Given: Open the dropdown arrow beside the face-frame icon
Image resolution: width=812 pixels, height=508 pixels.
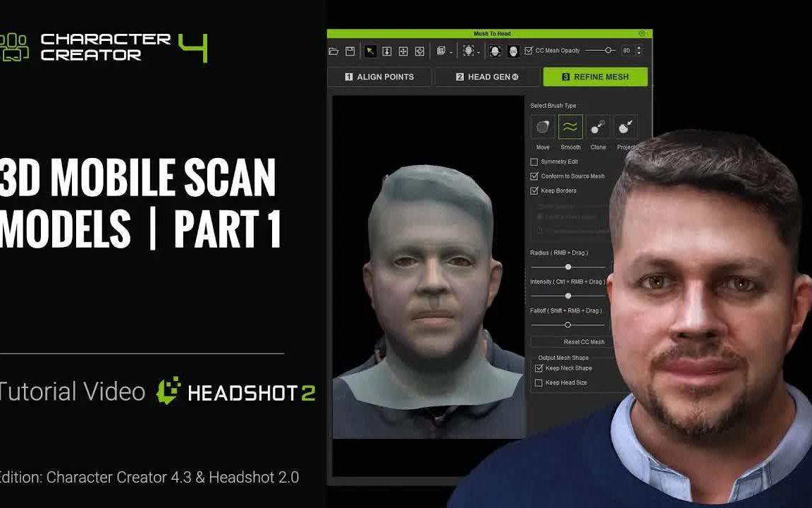Looking at the screenshot, I should pos(479,52).
